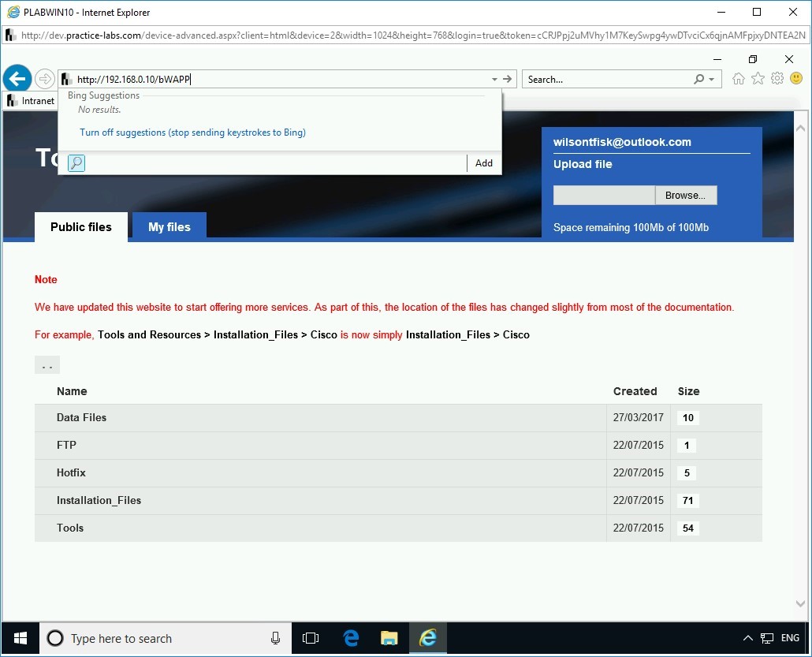Click the Back navigation arrow
Screen dimensions: 812x657
[x=17, y=78]
